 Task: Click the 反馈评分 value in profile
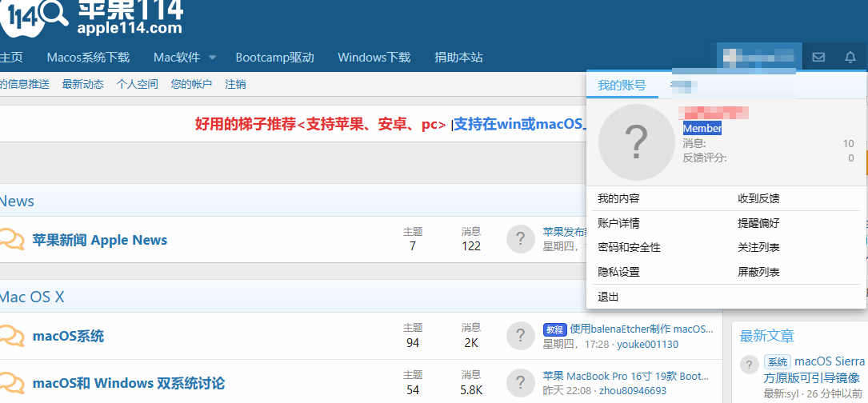coord(851,158)
